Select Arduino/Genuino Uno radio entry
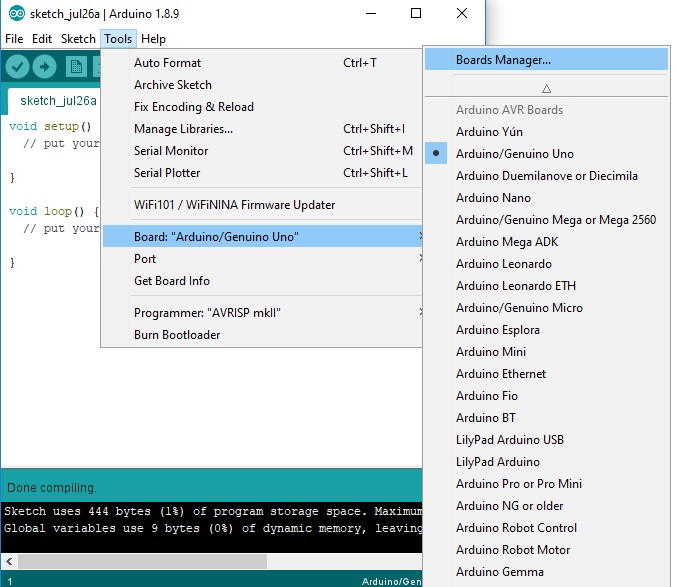 546,154
